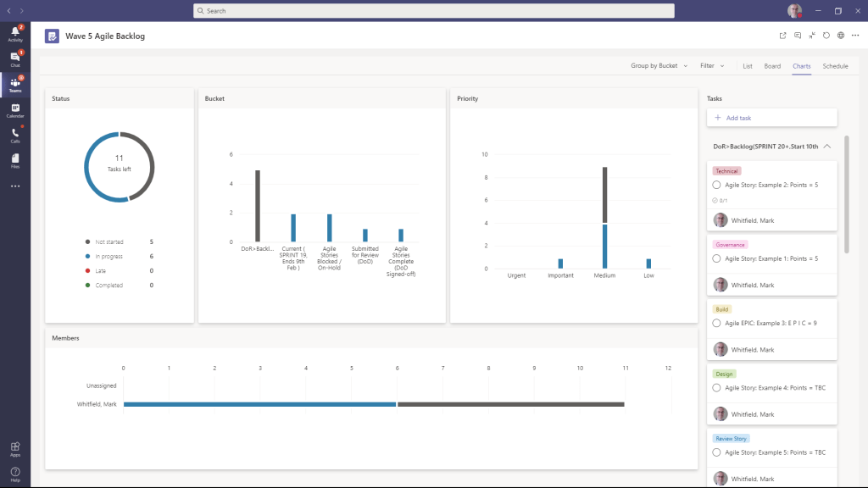Refresh the Planner tab with the reload icon
Viewport: 868px width, 488px height.
(825, 36)
